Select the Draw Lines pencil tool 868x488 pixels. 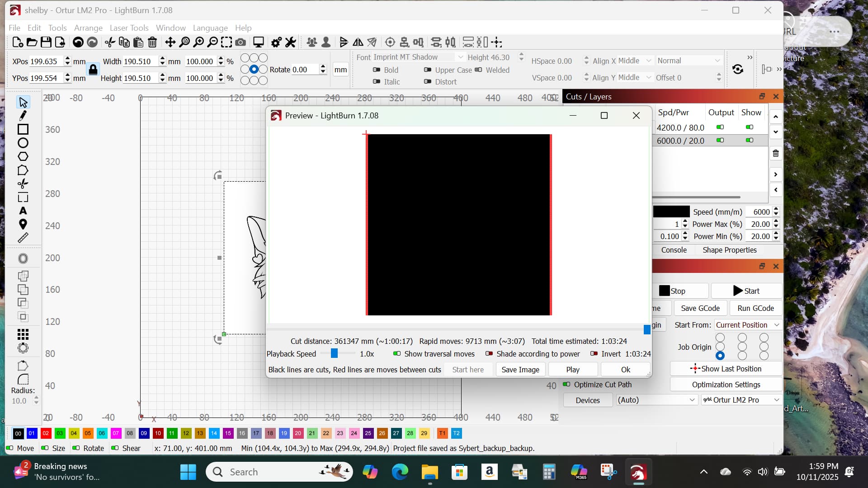[23, 116]
